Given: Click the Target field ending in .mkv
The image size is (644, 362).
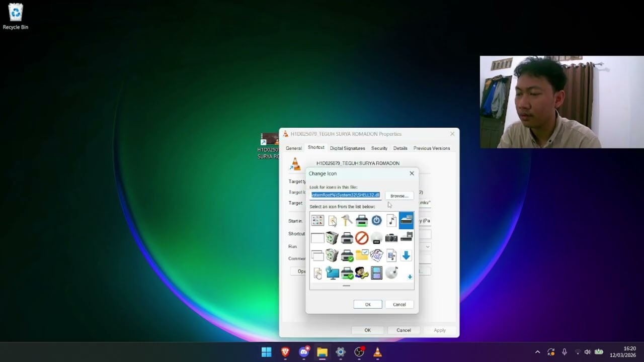Looking at the screenshot, I should 425,203.
